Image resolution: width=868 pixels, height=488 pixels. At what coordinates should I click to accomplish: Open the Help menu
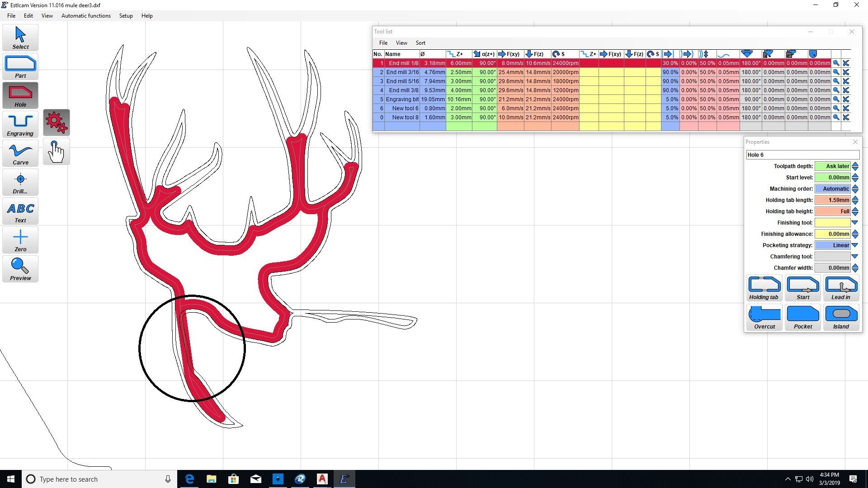(x=147, y=16)
